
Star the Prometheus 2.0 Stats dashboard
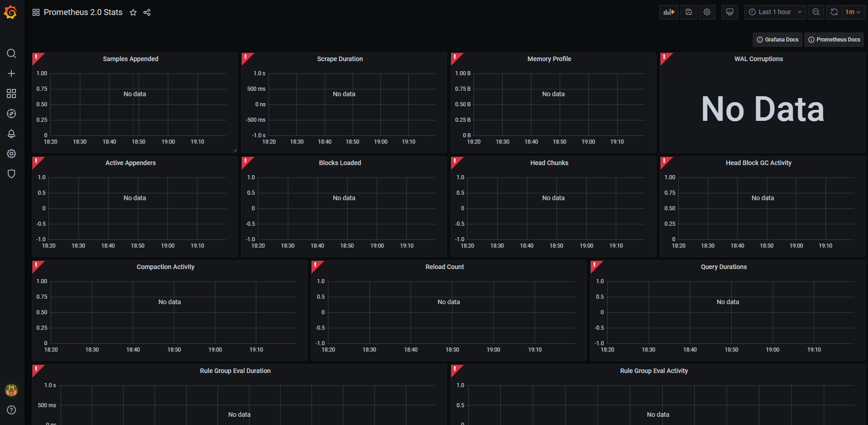click(133, 12)
